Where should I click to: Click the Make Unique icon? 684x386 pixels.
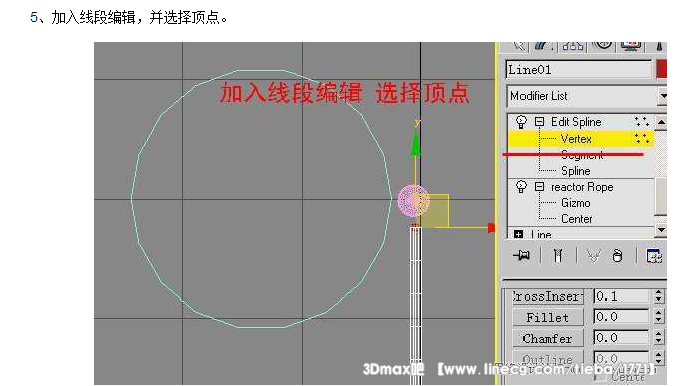click(593, 256)
